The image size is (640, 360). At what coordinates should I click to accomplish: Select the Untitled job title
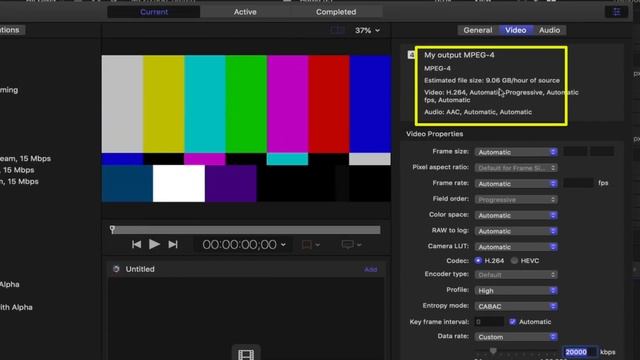click(x=140, y=269)
